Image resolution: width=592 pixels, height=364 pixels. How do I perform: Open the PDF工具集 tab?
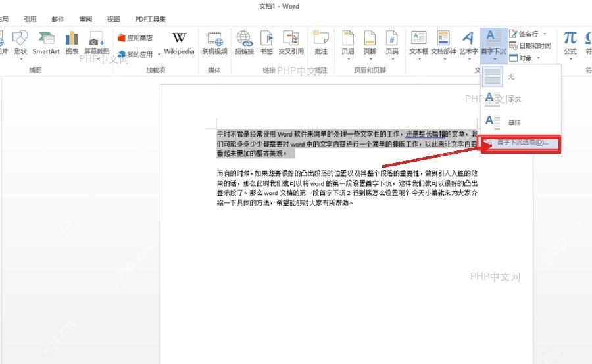click(150, 19)
